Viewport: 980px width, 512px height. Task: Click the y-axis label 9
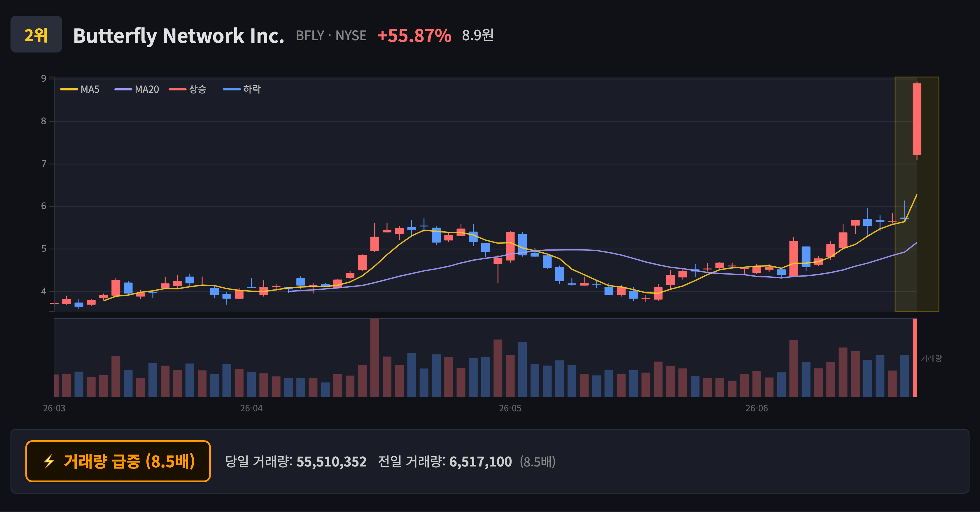(x=44, y=78)
